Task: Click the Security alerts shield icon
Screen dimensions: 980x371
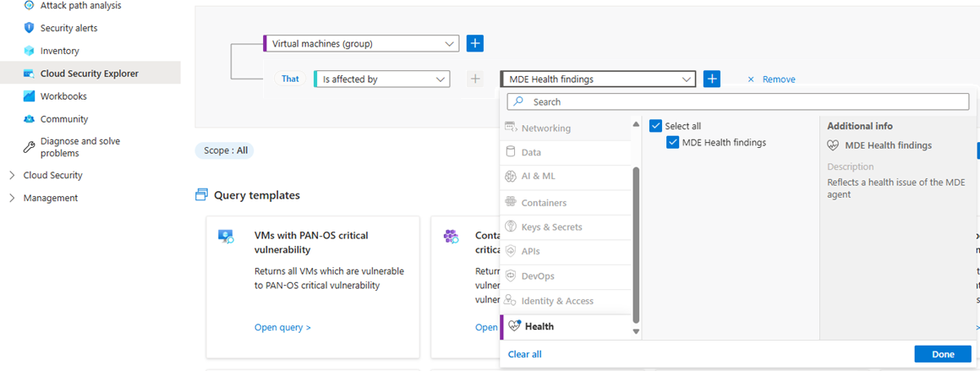Action: (x=29, y=28)
